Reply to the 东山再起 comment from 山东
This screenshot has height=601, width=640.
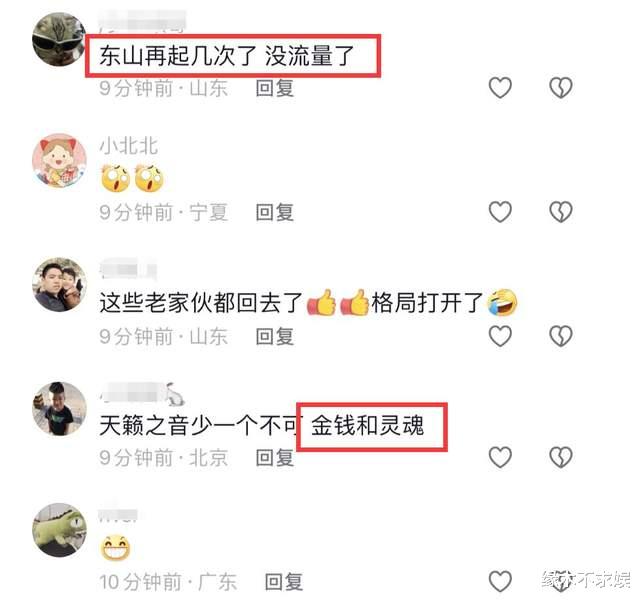[275, 88]
